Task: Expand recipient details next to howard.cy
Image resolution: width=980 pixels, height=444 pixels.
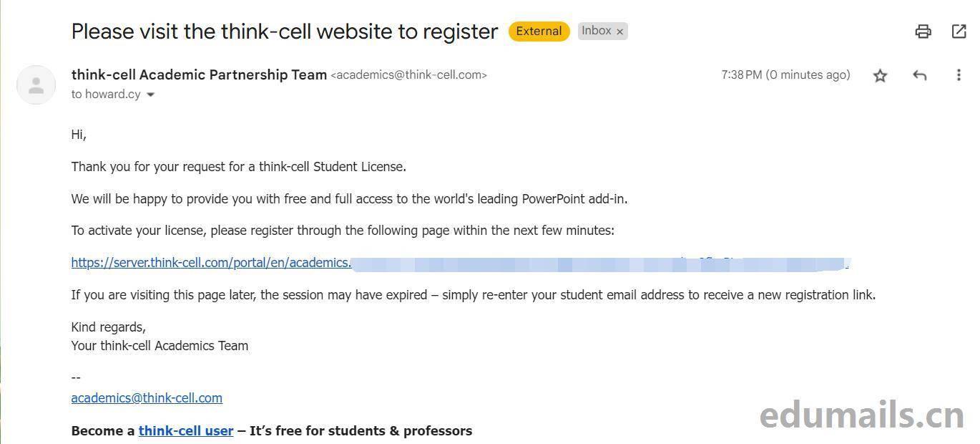Action: coord(150,95)
